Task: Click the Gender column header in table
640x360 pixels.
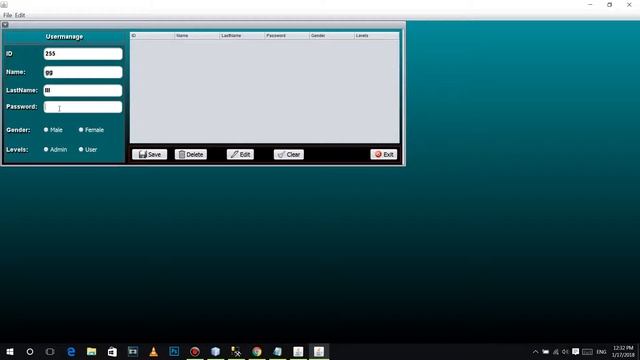Action: pyautogui.click(x=332, y=36)
